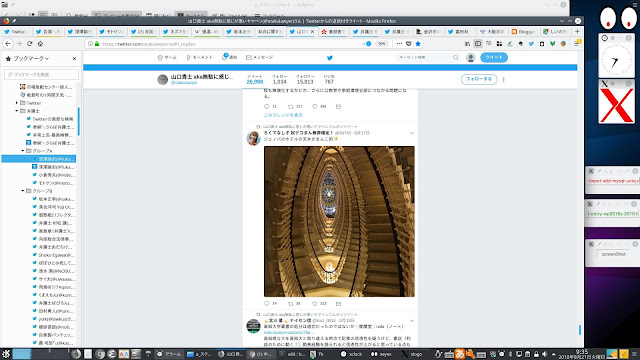Open the application launcher in taskbar corner
This screenshot has width=640, height=360.
pos(5,353)
